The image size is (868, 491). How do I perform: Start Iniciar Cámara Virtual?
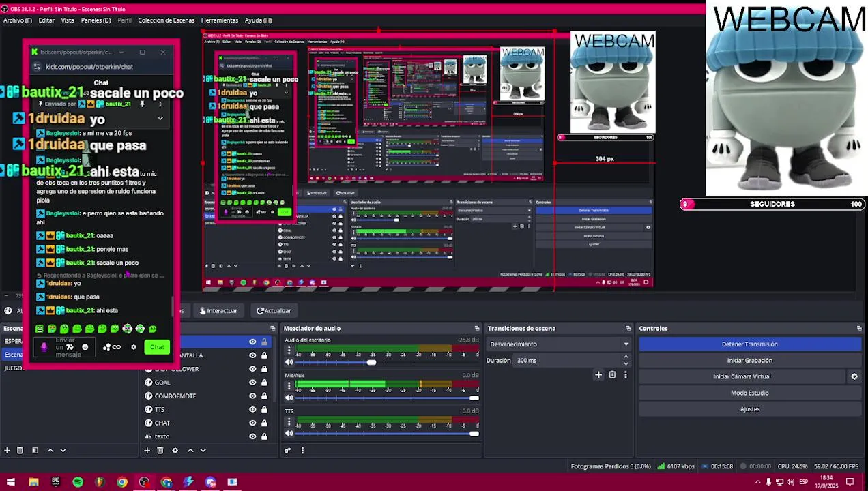742,376
